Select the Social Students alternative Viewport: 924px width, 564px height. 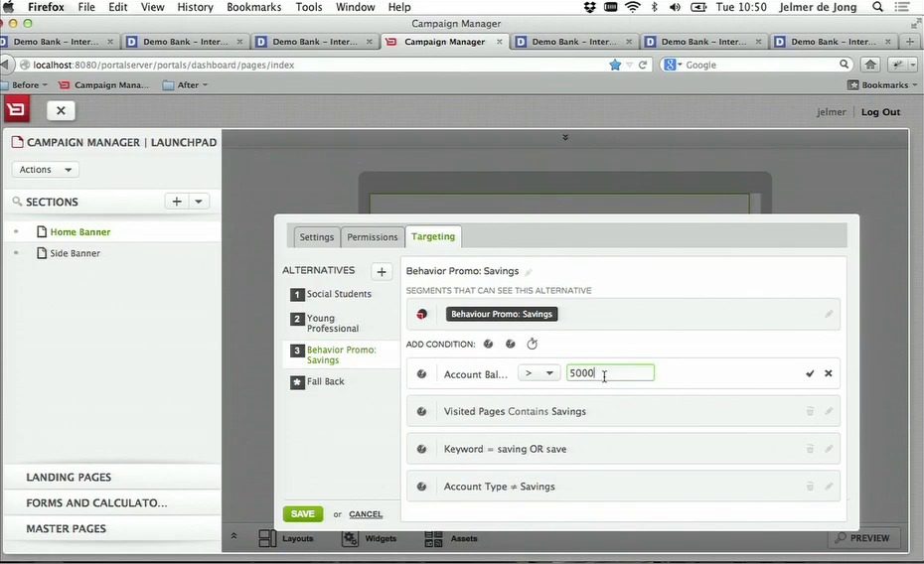click(x=338, y=294)
